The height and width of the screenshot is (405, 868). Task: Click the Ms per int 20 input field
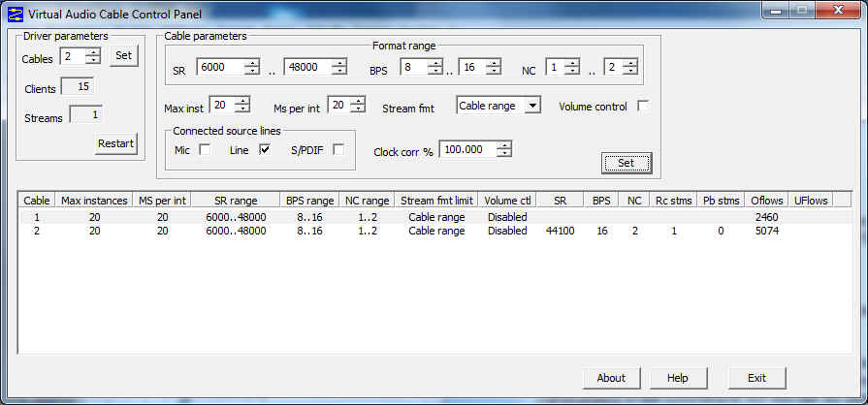pyautogui.click(x=339, y=105)
